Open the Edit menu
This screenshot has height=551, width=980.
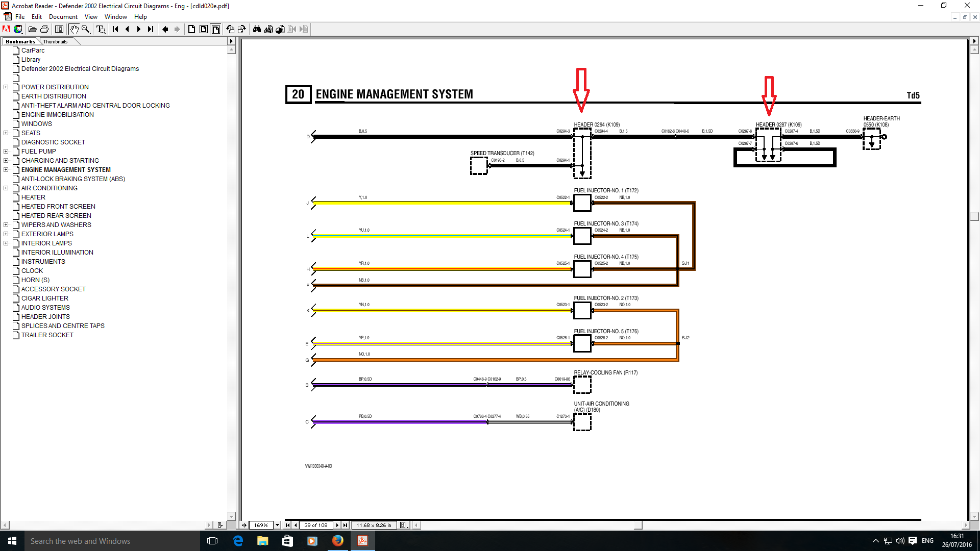click(37, 17)
